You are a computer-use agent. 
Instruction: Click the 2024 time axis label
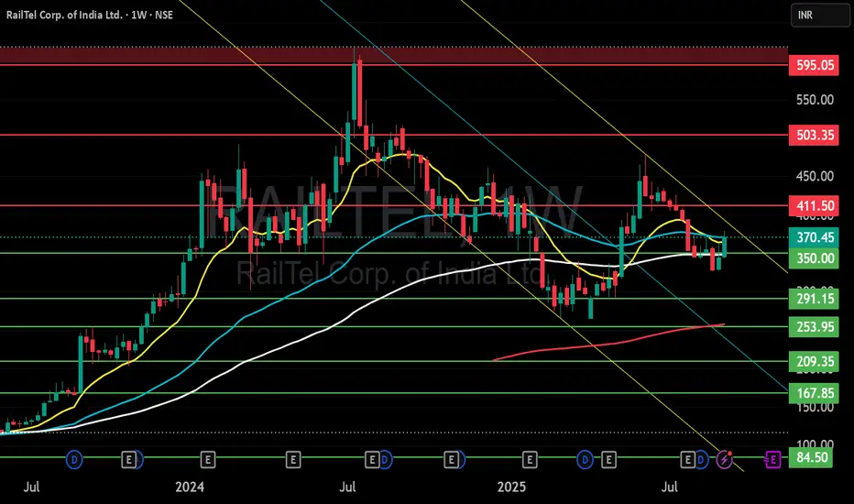[190, 487]
